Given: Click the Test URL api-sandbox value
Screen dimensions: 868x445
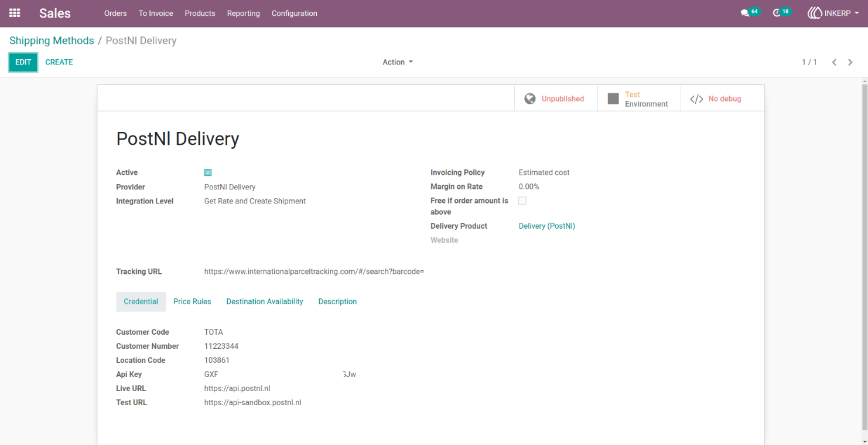Looking at the screenshot, I should [x=252, y=402].
